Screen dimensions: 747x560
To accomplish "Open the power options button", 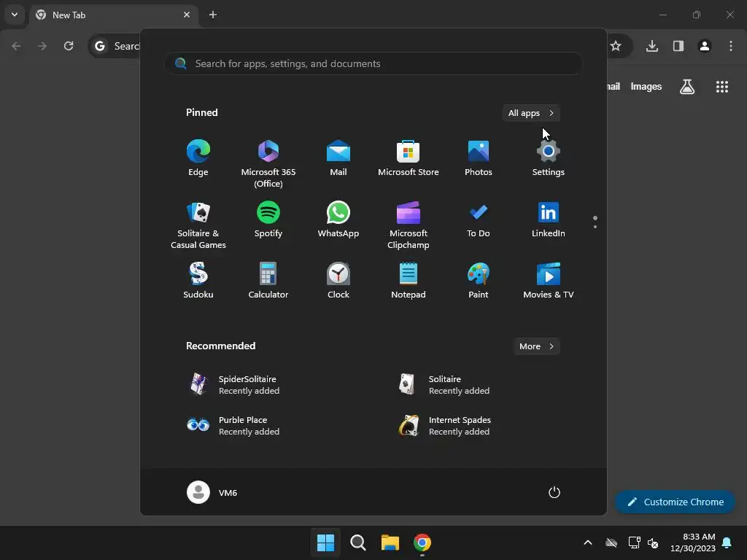I will click(x=554, y=492).
